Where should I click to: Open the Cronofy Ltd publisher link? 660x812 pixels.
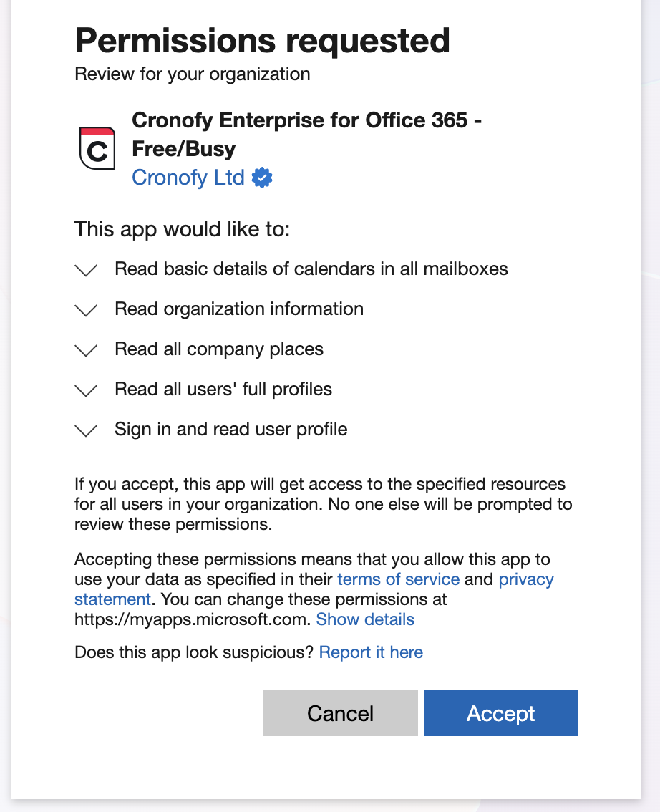pos(188,178)
